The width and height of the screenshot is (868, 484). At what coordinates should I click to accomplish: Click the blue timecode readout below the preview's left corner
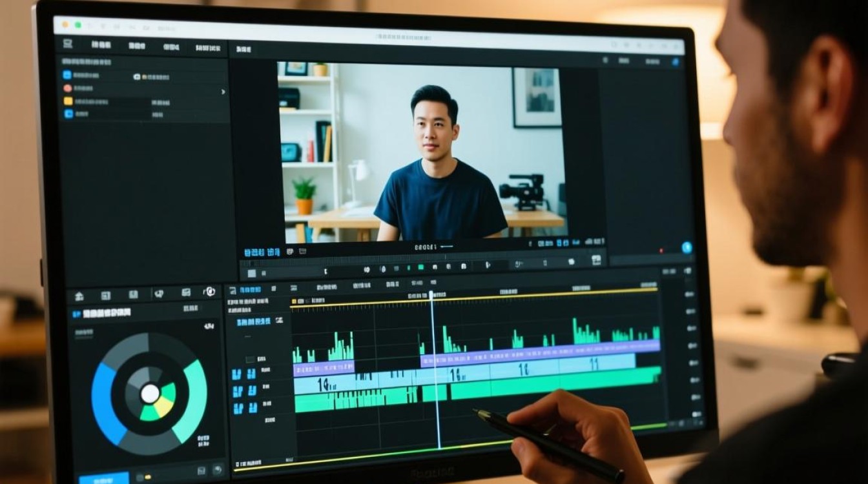[x=262, y=252]
